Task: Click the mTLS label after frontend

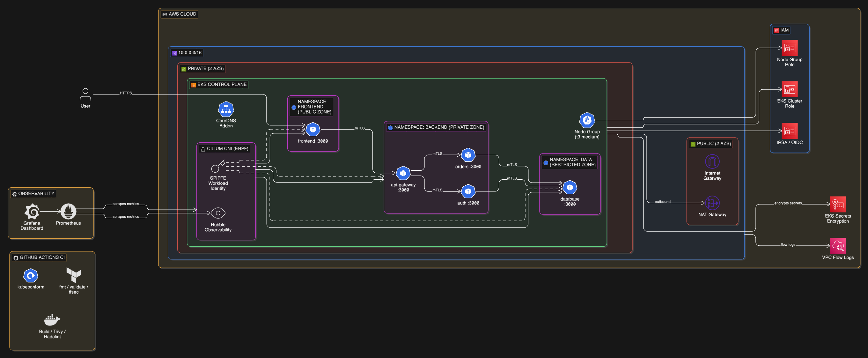Action: coord(359,128)
